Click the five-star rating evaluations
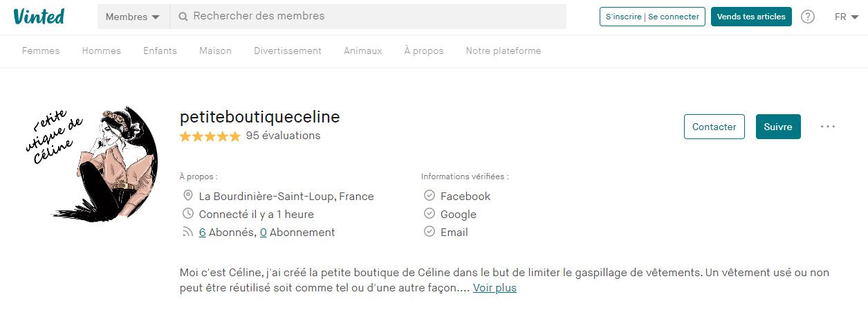868x317 pixels. coord(250,136)
